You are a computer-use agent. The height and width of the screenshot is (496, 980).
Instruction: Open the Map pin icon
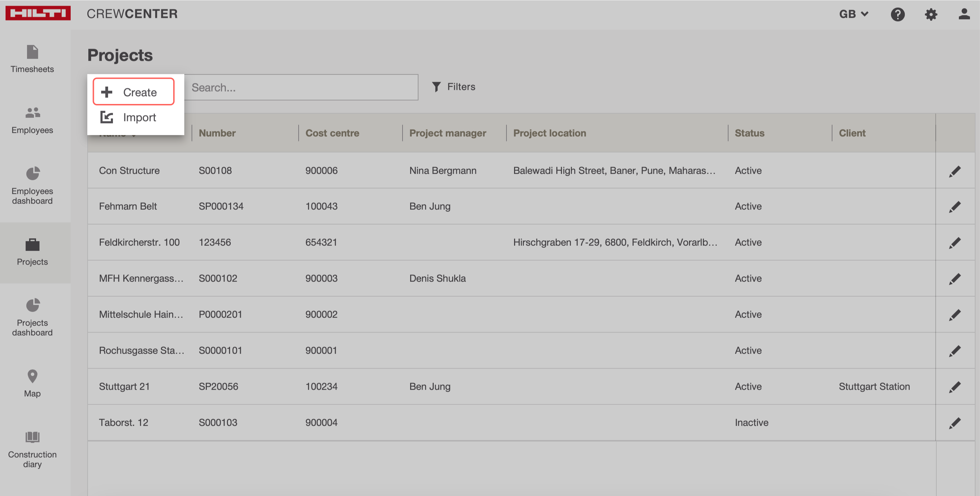click(33, 376)
